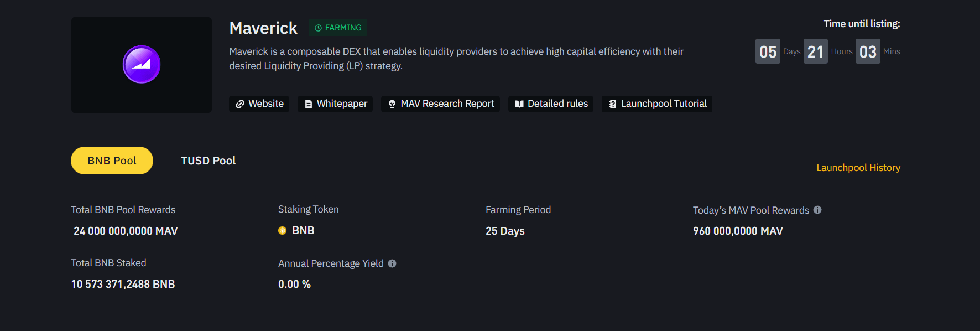The height and width of the screenshot is (331, 980).
Task: Click the 'Staking Token' label
Action: (308, 209)
